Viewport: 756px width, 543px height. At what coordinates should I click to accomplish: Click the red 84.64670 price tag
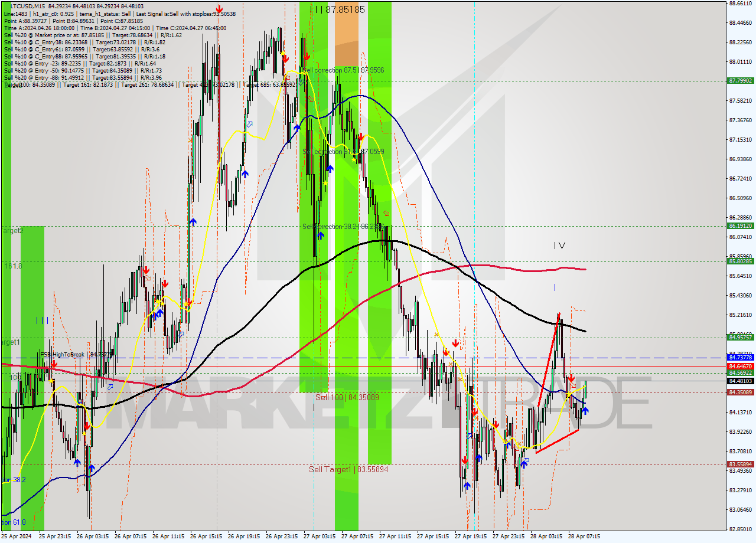coord(741,366)
